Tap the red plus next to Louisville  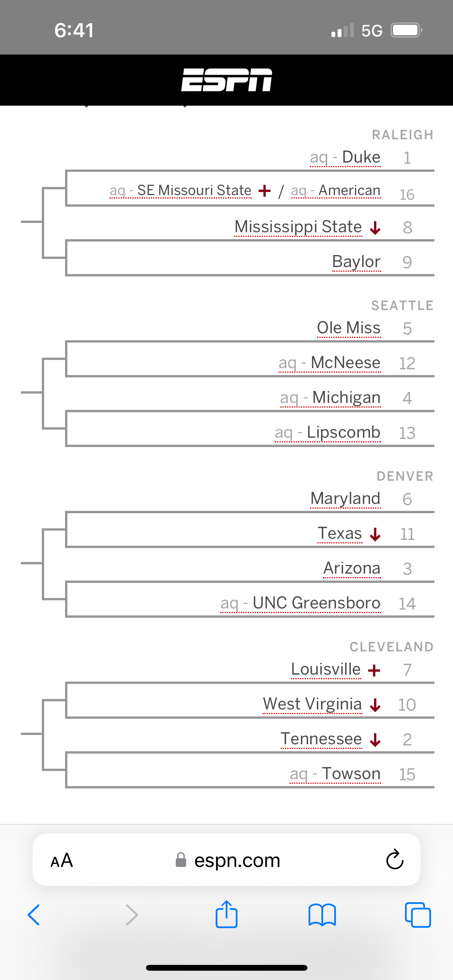click(x=374, y=670)
